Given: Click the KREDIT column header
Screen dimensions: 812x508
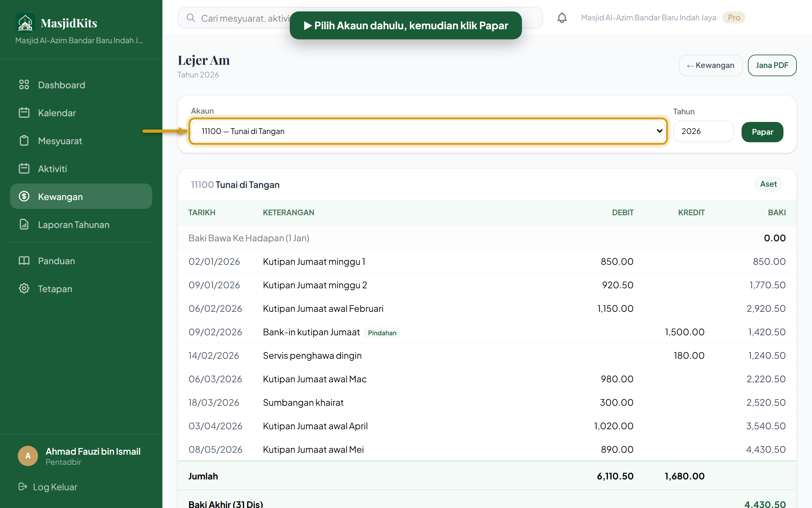Looking at the screenshot, I should tap(691, 212).
